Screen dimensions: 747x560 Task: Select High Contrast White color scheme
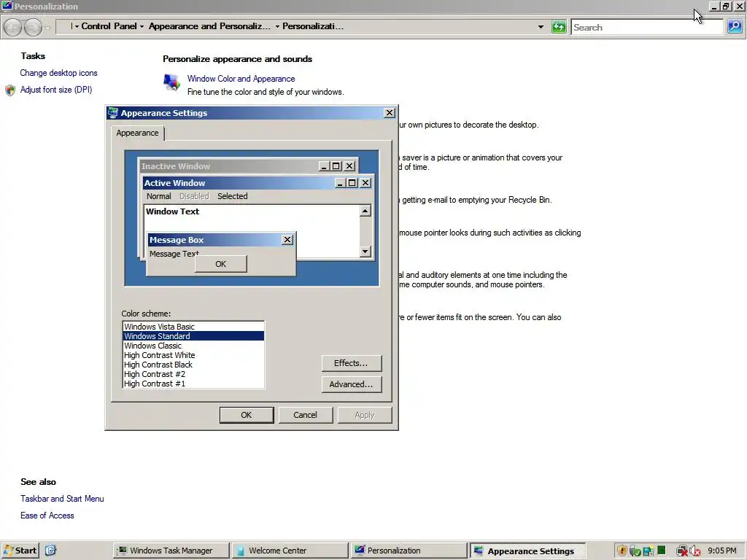[x=193, y=355]
